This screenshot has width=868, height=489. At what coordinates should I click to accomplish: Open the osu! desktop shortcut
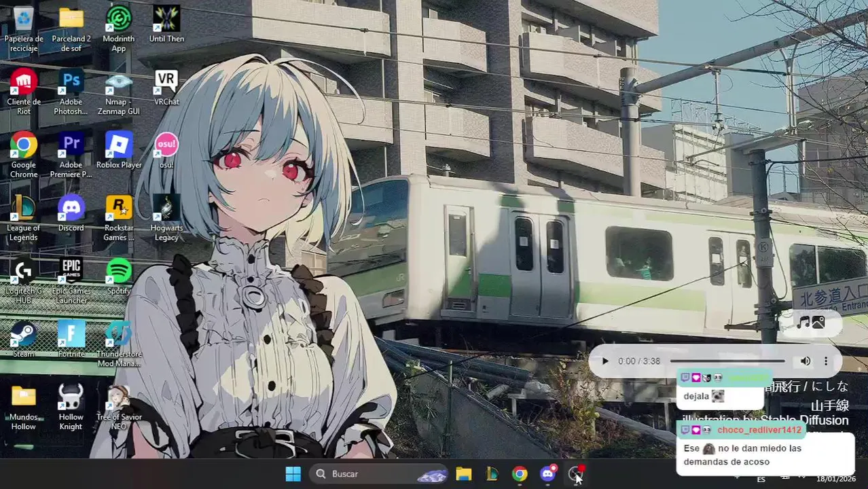(x=166, y=150)
